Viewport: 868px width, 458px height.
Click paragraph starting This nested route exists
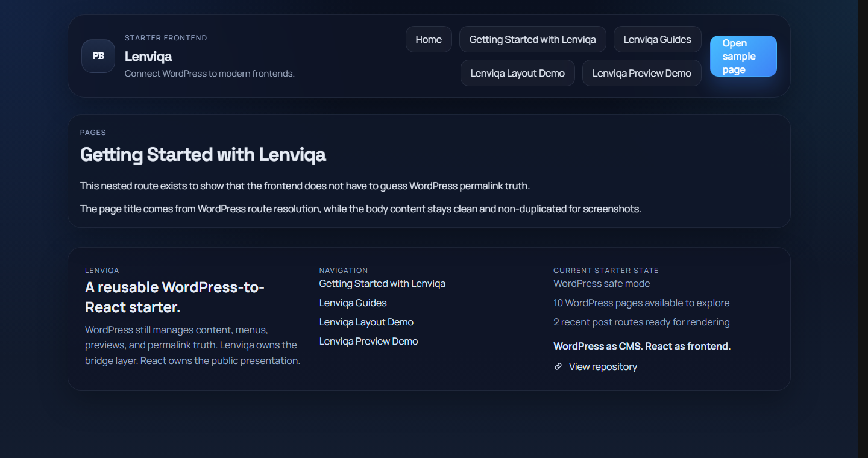[x=305, y=186]
